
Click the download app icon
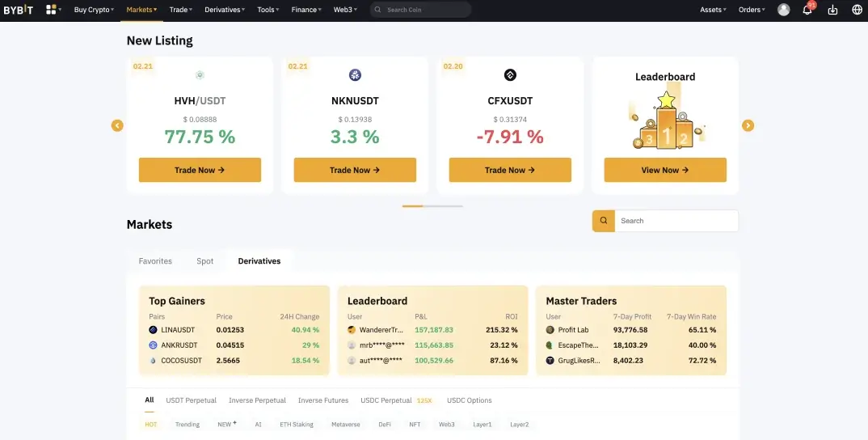coord(832,10)
